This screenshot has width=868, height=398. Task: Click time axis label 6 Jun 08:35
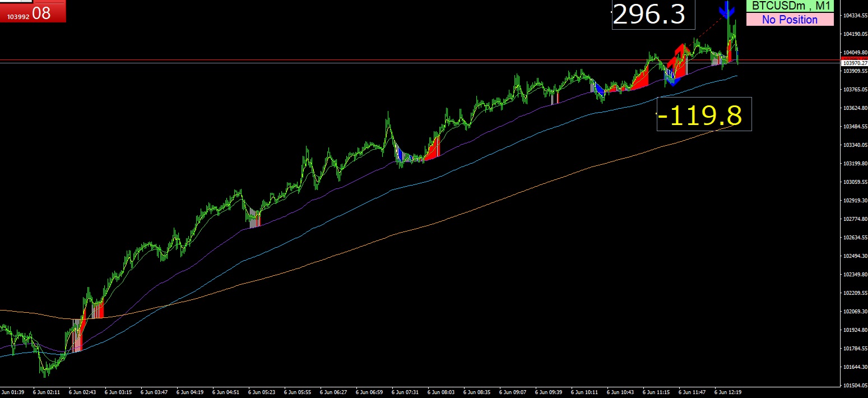coord(477,393)
